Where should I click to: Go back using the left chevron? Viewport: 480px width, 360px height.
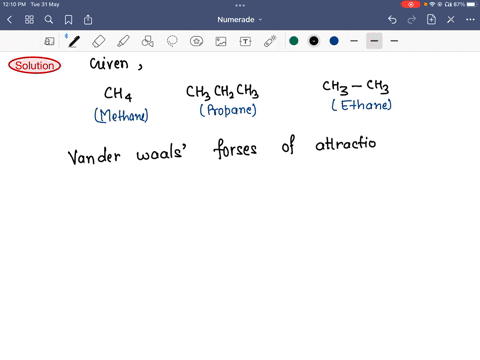click(10, 20)
